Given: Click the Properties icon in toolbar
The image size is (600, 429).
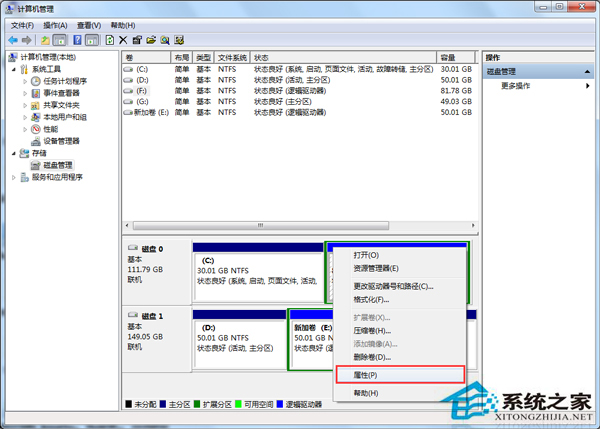Looking at the screenshot, I should tap(137, 40).
